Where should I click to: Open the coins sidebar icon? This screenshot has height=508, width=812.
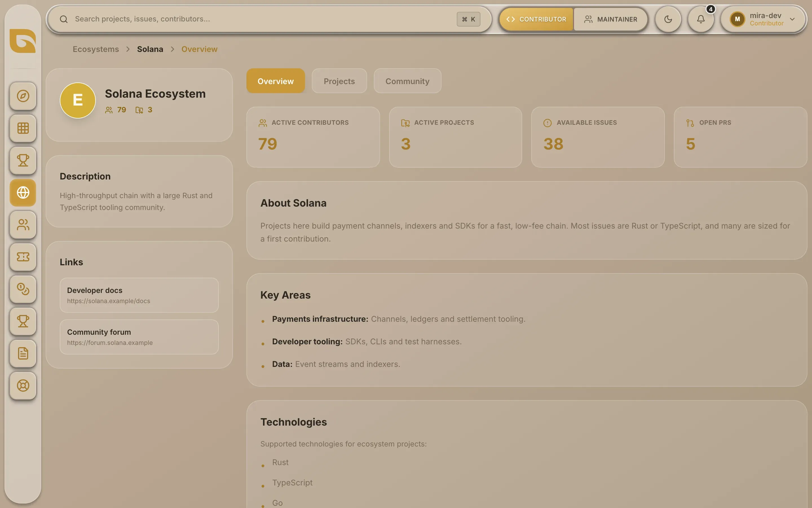[x=23, y=289]
